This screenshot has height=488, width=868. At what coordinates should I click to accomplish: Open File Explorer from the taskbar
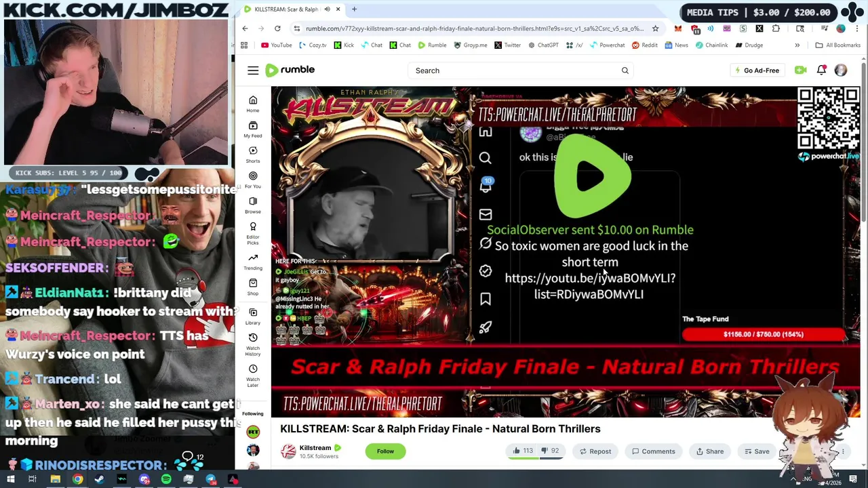click(56, 479)
